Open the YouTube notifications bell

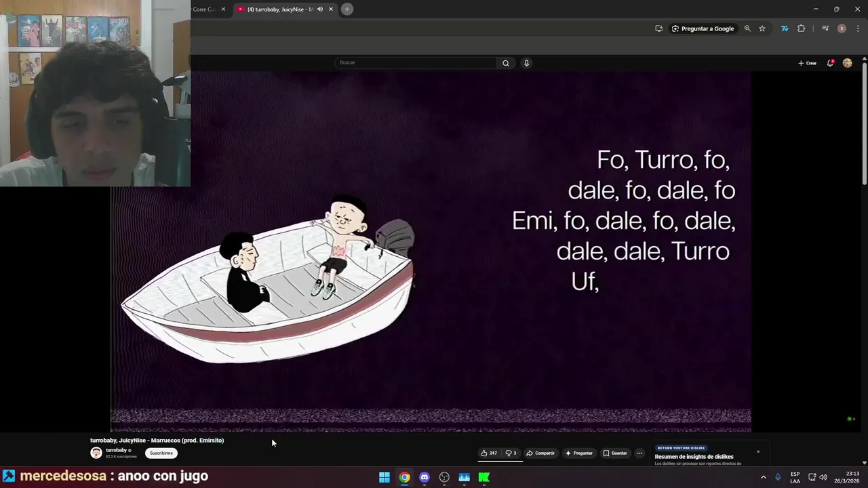[x=831, y=63]
